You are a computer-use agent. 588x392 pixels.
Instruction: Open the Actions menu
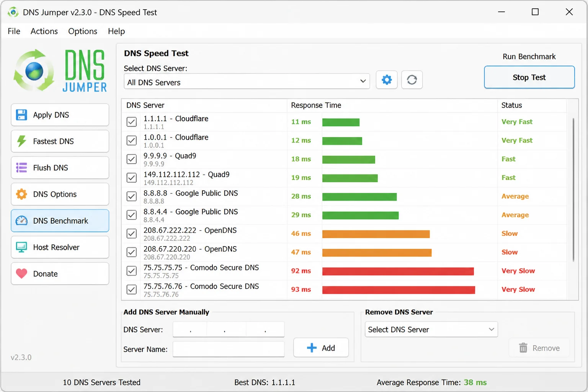[44, 31]
